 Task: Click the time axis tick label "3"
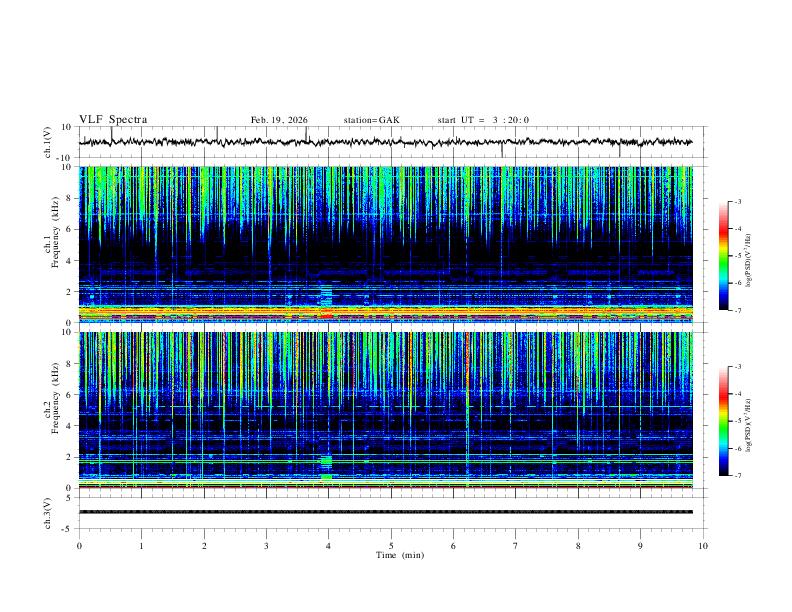[x=266, y=546]
